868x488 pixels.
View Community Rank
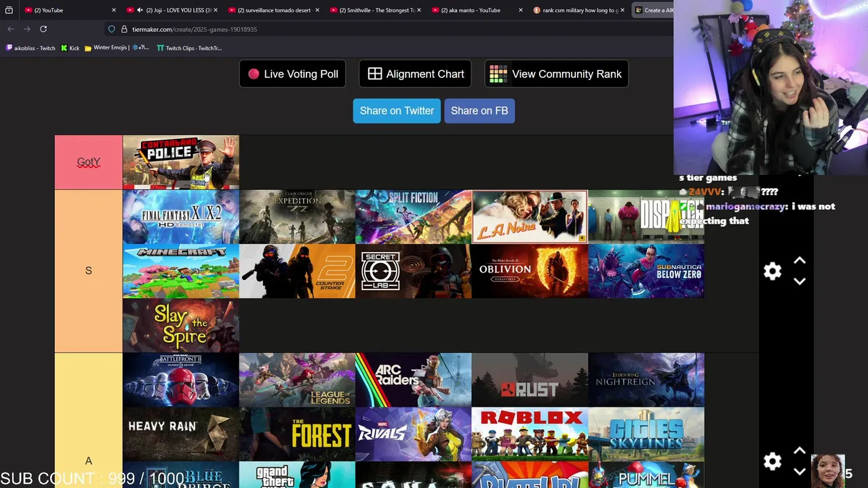tap(557, 74)
